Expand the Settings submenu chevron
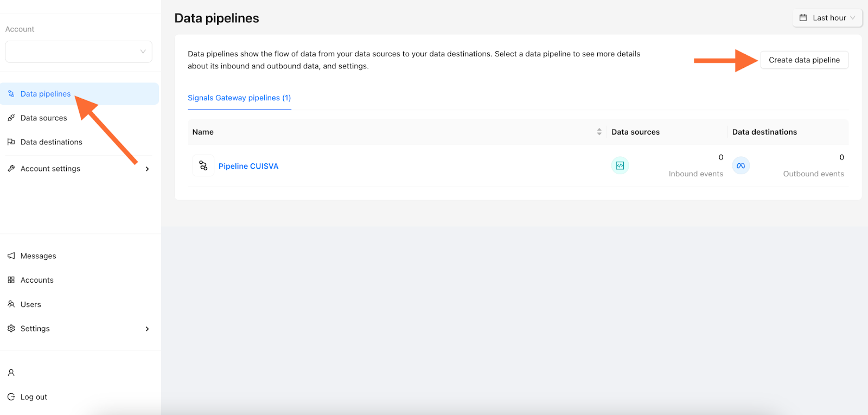 (147, 329)
